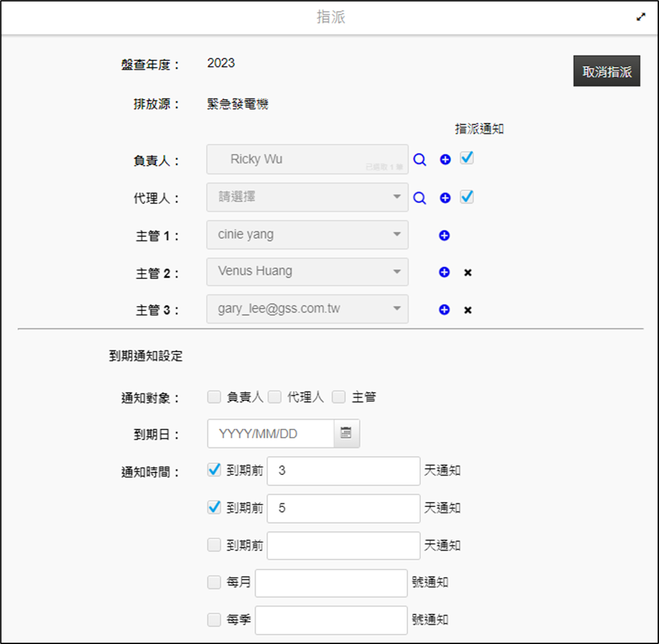Viewport: 659px width, 644px height.
Task: Click the plus icon next to 主管 1
Action: click(444, 236)
